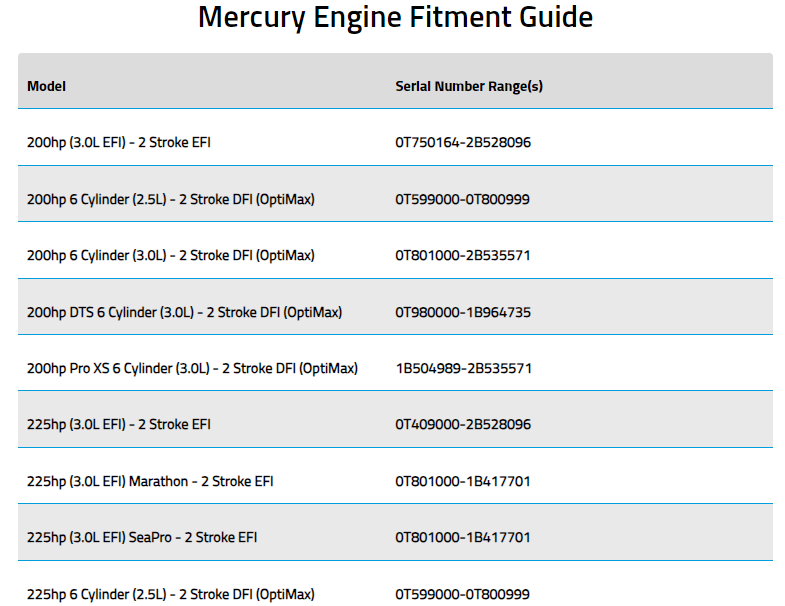Select 225hp (3.0L EFI) SeaPro model

pos(142,537)
